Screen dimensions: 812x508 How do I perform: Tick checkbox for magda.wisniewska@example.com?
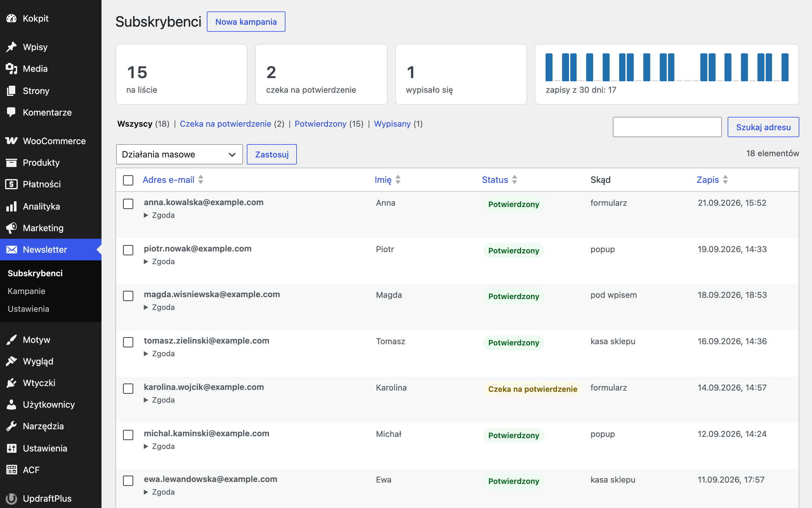click(x=128, y=296)
